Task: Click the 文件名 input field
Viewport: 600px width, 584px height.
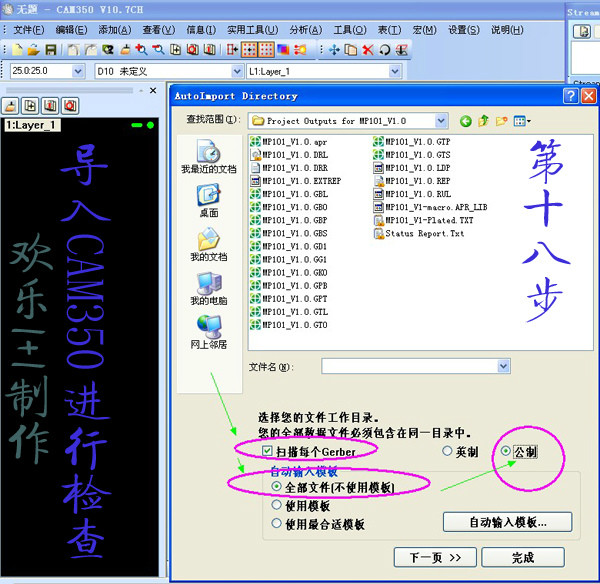Action: 410,366
